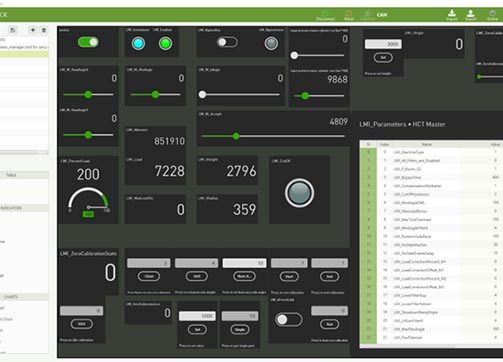The image size is (503, 362).
Task: Select the LMI_MachineType row in the table
Action: (x=432, y=152)
